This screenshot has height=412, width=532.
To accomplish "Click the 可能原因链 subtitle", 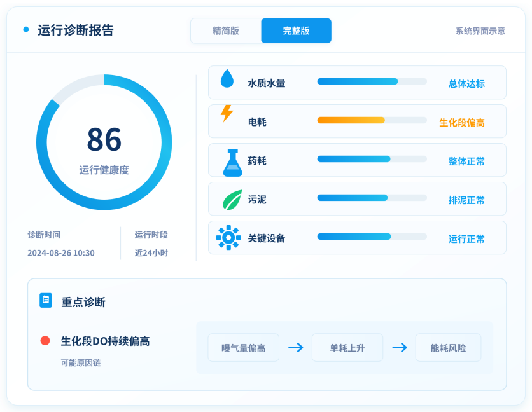I will [x=81, y=363].
